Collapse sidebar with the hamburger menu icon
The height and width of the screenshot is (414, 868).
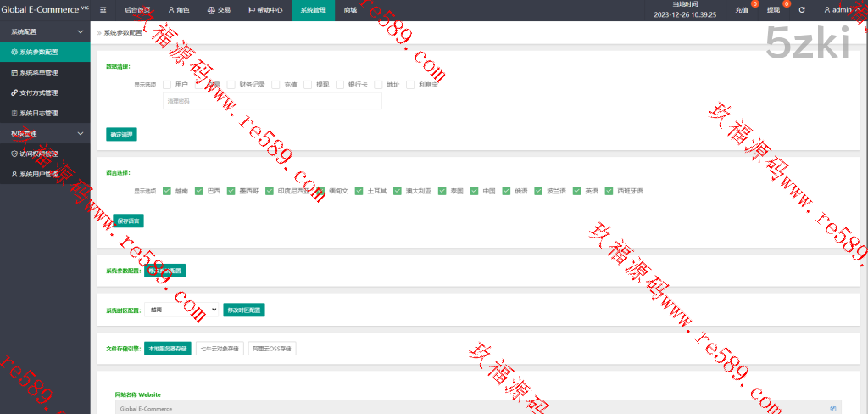coord(103,10)
